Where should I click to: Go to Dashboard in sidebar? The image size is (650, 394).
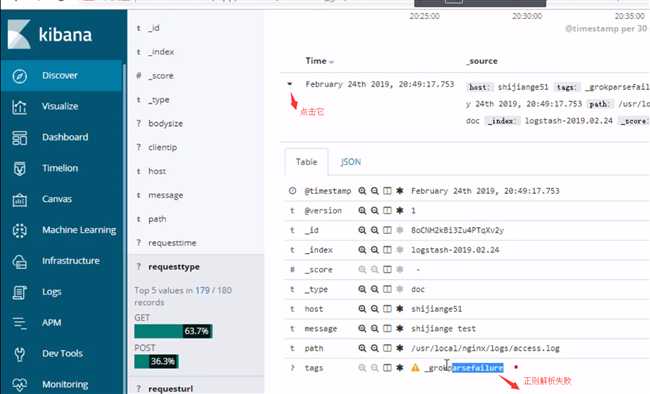tap(65, 137)
